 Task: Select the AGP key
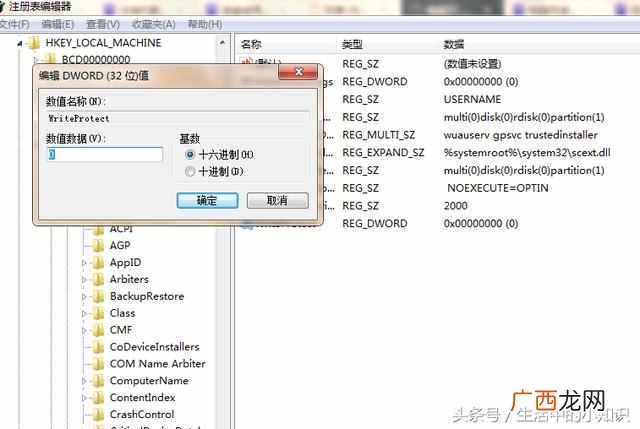point(120,245)
